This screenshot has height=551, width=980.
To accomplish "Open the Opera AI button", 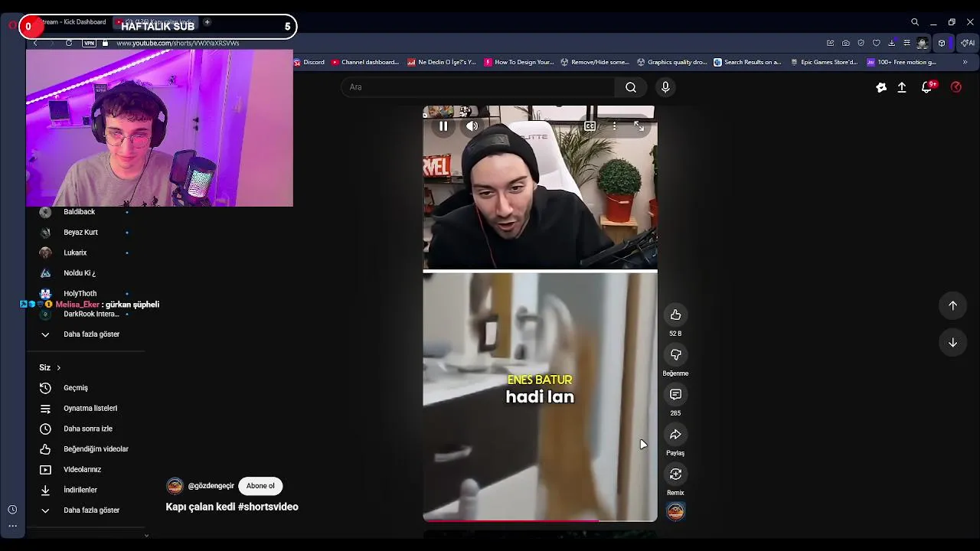I will [969, 43].
